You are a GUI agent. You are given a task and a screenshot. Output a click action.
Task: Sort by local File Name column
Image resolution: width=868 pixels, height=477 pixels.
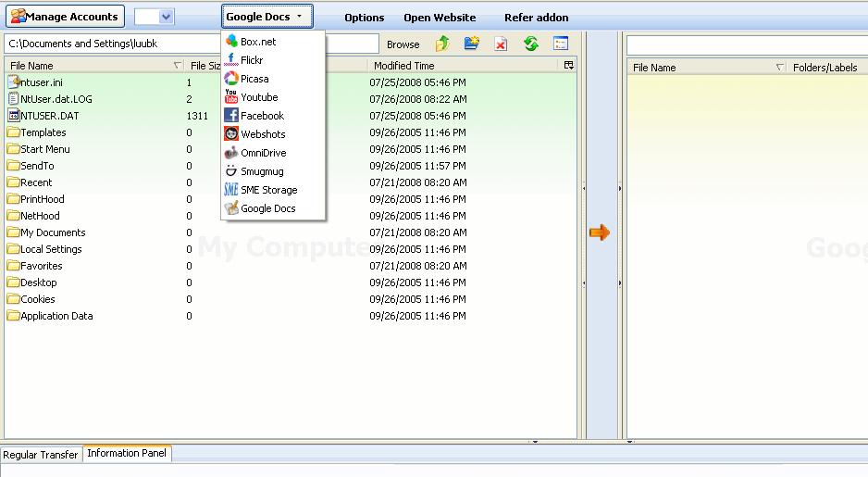pos(95,66)
